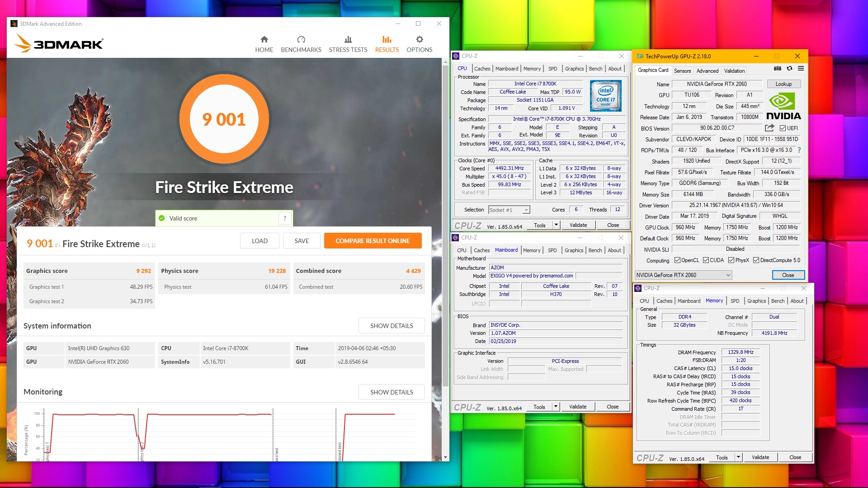Click the CPU-Z CPU window title icon

point(456,56)
